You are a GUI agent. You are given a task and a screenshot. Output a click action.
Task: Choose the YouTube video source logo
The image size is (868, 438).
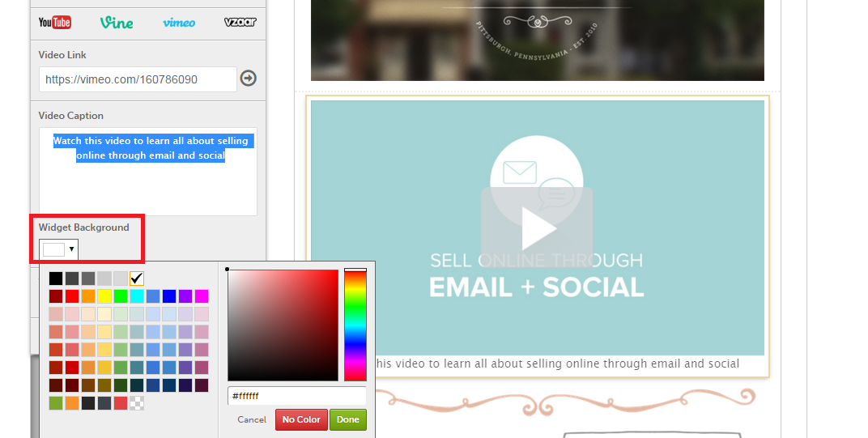[55, 22]
